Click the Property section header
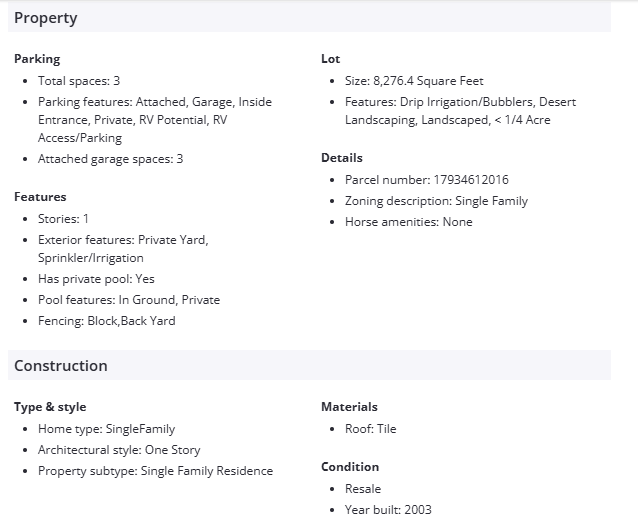This screenshot has height=525, width=638. (46, 18)
